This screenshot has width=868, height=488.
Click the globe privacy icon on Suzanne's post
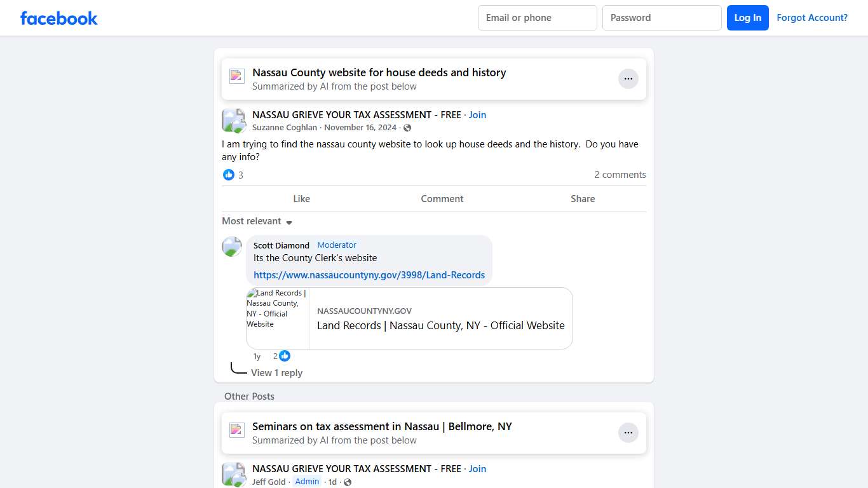(x=407, y=127)
